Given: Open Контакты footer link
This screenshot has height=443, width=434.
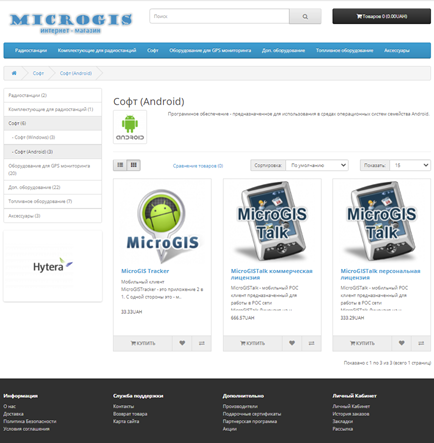Looking at the screenshot, I should point(123,406).
